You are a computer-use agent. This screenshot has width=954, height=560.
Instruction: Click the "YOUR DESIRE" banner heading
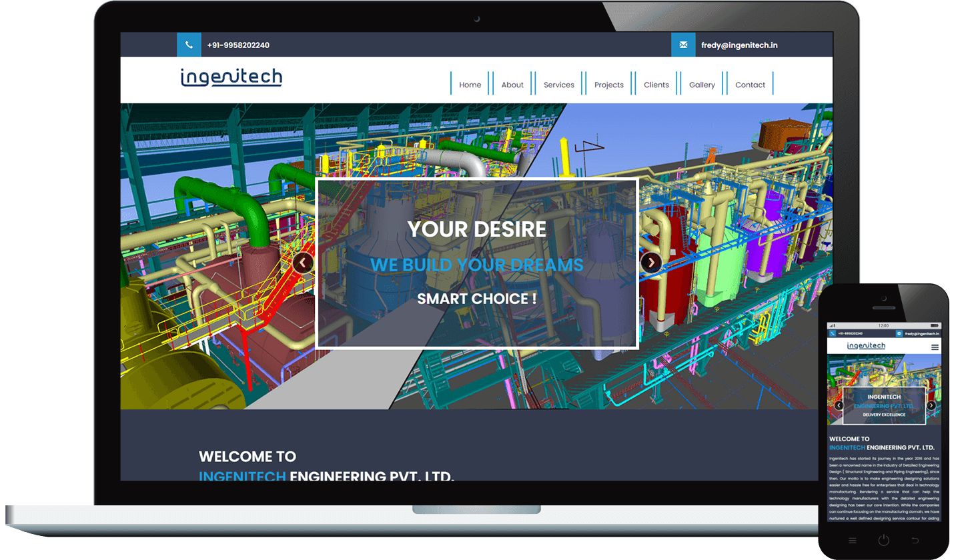pos(477,229)
